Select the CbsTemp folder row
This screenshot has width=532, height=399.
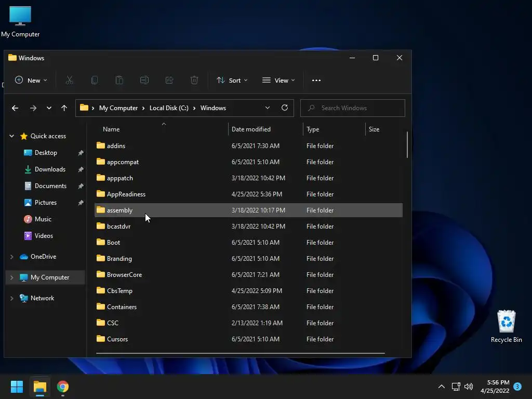248,291
